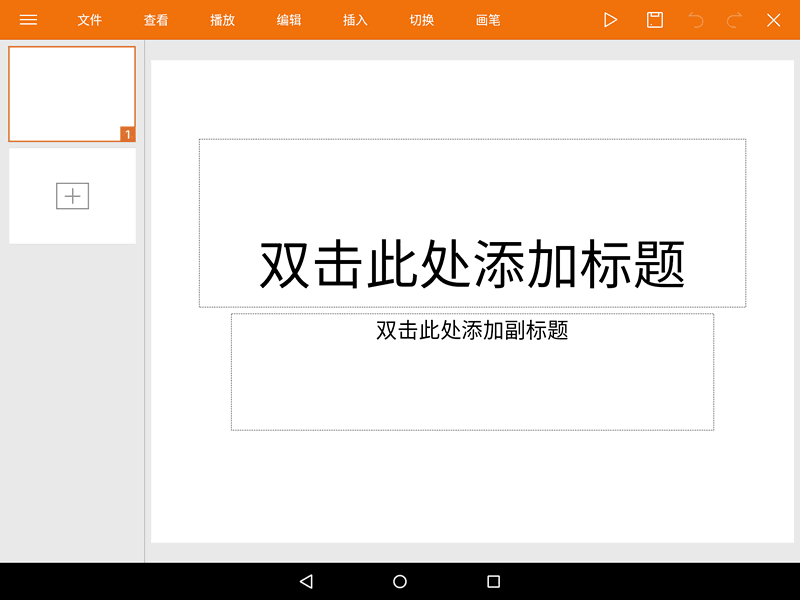Switch to the 查看 (View) options
The width and height of the screenshot is (800, 600).
tap(156, 19)
